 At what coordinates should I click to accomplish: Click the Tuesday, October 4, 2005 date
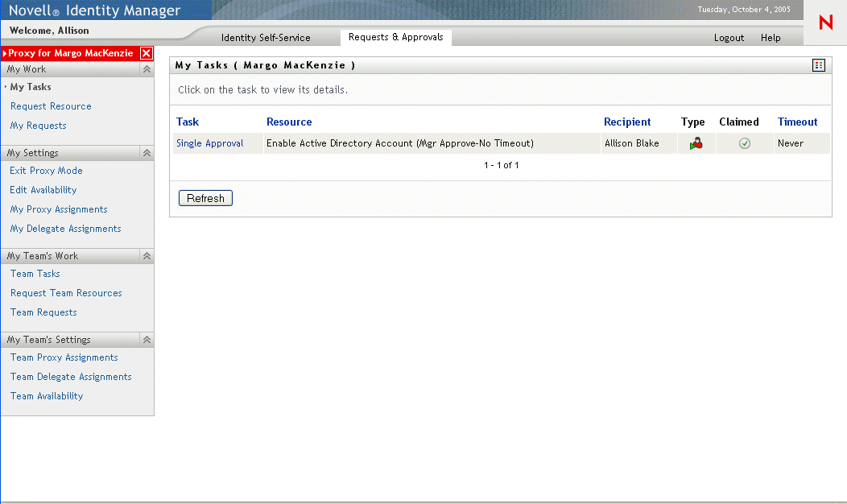pos(744,10)
